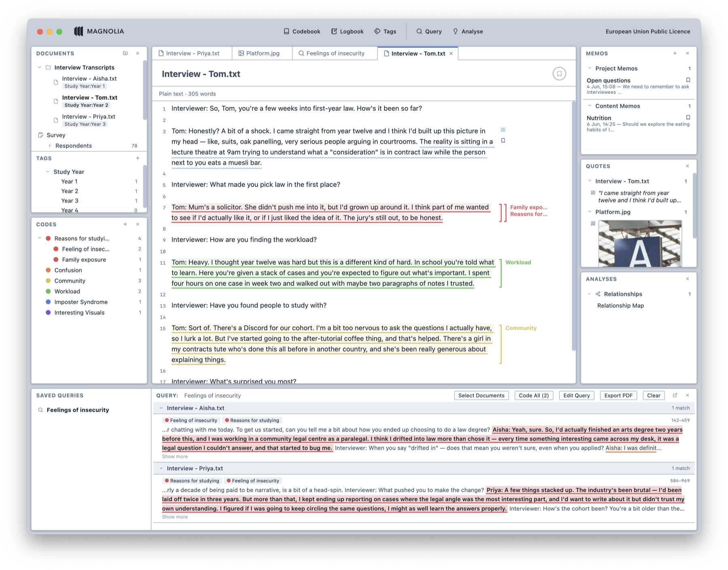The image size is (728, 570).
Task: Add a new tag with plus icon
Action: 138,158
